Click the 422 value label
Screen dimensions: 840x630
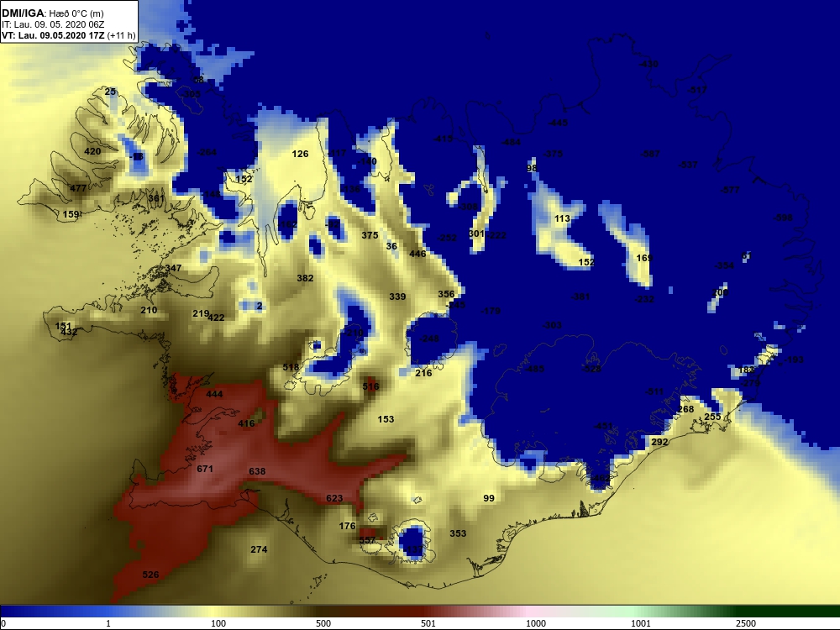pyautogui.click(x=217, y=318)
